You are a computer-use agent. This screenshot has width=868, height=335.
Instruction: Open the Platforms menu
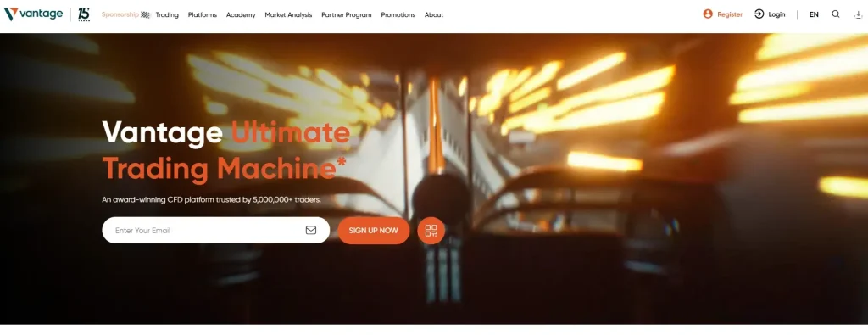(x=203, y=15)
